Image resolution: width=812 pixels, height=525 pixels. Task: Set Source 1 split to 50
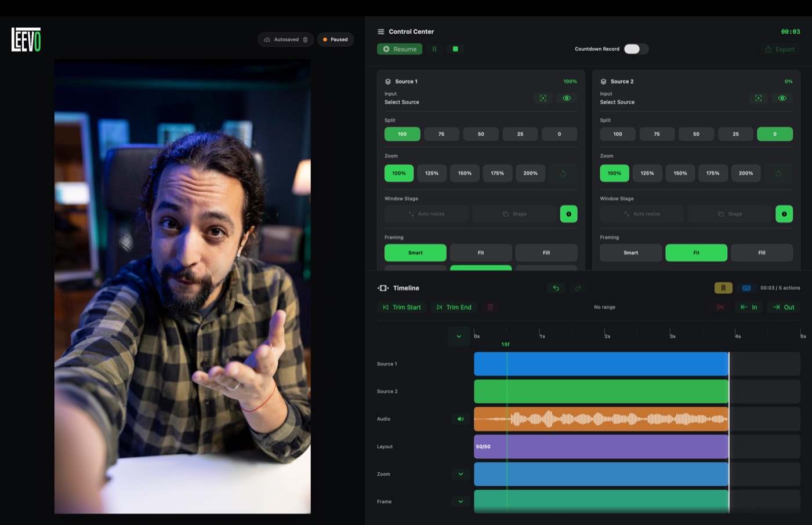pos(481,134)
